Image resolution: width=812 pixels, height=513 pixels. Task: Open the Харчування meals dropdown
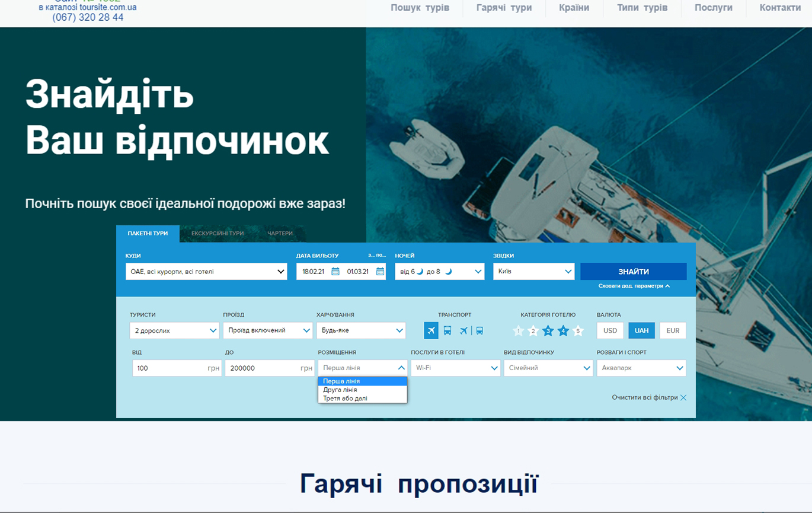tap(361, 330)
